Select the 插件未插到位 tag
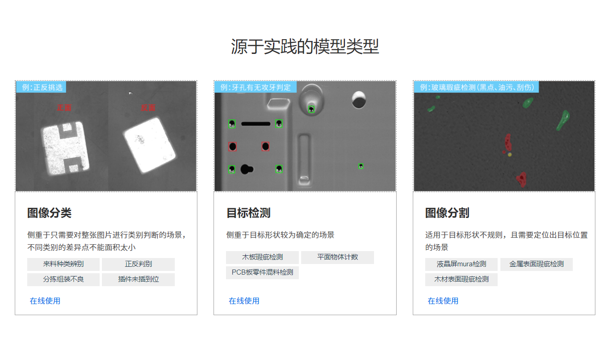Viewport: 606px width, 364px height. click(138, 280)
